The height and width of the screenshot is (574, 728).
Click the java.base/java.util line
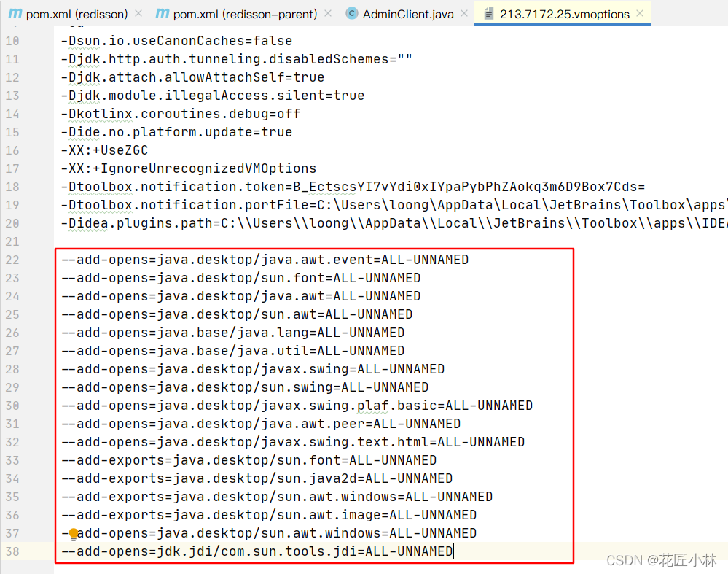pyautogui.click(x=232, y=351)
